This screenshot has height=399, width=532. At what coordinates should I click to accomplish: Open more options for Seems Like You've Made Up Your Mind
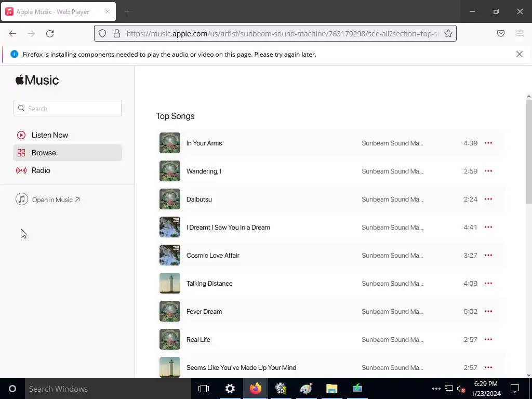[x=488, y=367]
